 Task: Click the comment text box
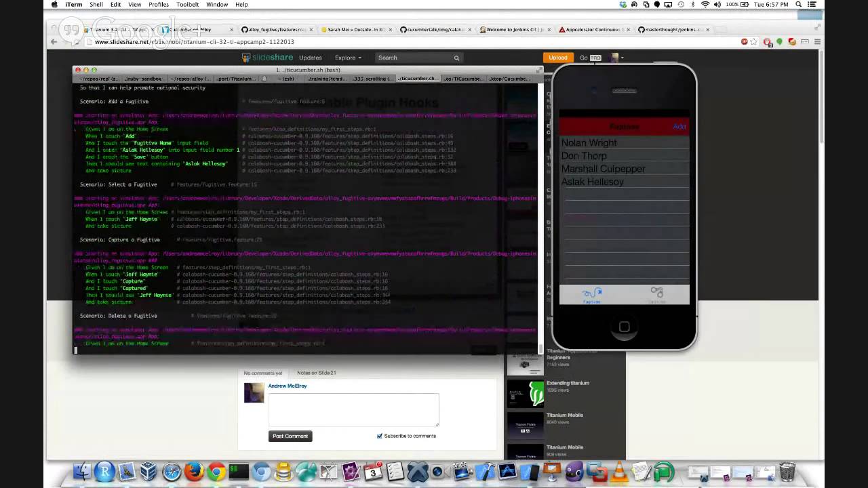pyautogui.click(x=353, y=409)
